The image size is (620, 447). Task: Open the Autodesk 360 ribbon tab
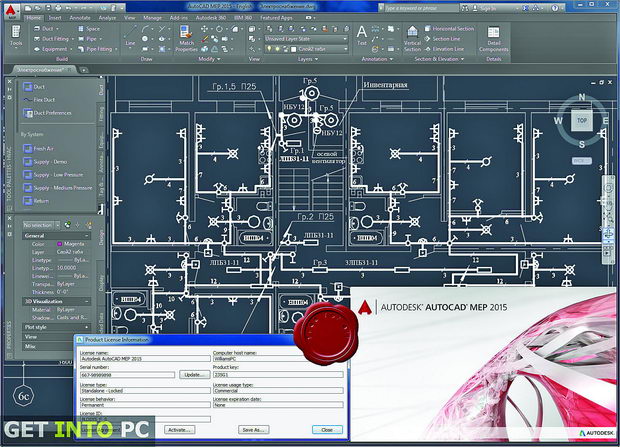[211, 18]
